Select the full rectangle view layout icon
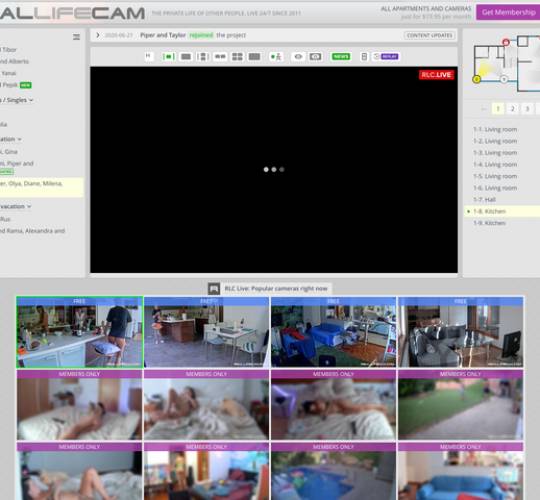Image resolution: width=540 pixels, height=500 pixels. 186,56
